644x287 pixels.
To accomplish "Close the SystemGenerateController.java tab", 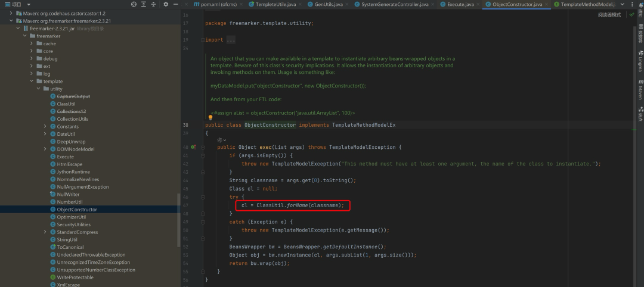I will tap(434, 4).
